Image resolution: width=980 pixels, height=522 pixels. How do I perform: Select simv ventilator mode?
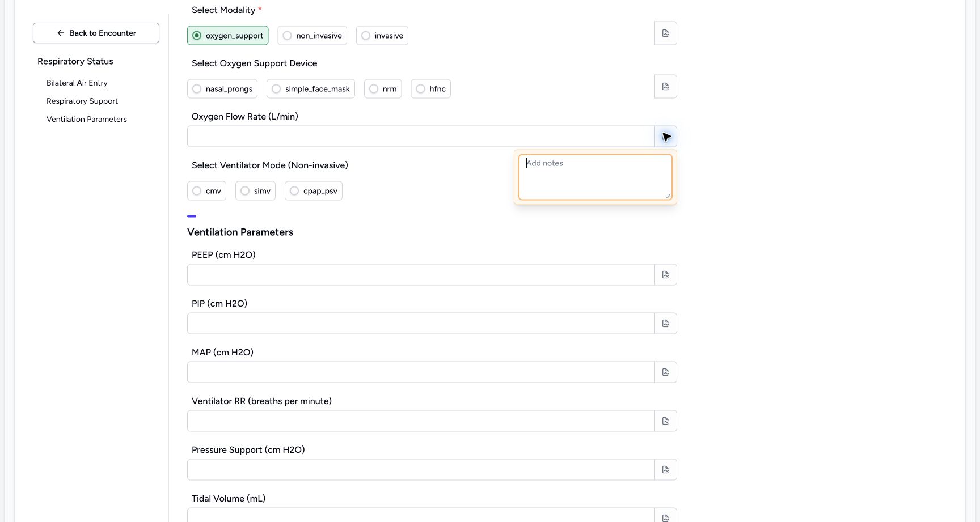[255, 191]
